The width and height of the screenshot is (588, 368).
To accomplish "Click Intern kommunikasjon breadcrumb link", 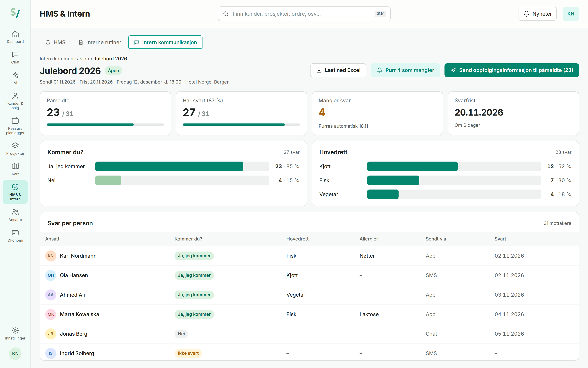I will (64, 59).
